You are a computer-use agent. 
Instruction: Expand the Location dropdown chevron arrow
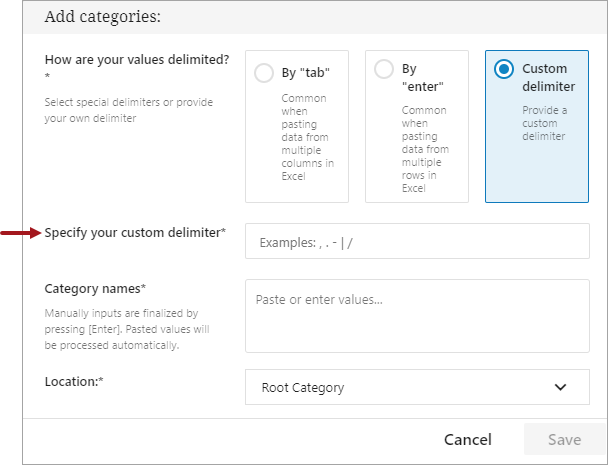(560, 387)
